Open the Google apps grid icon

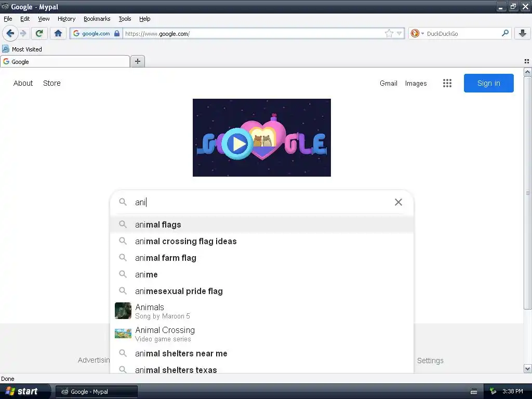tap(447, 83)
